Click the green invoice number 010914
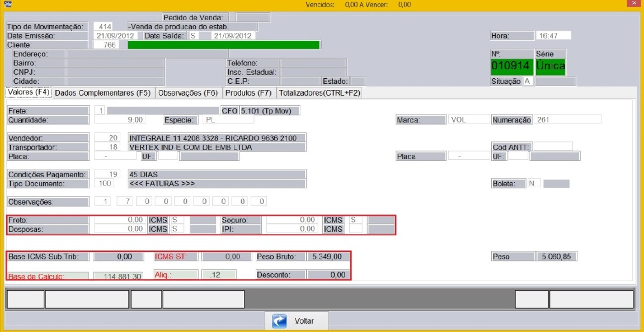 511,66
